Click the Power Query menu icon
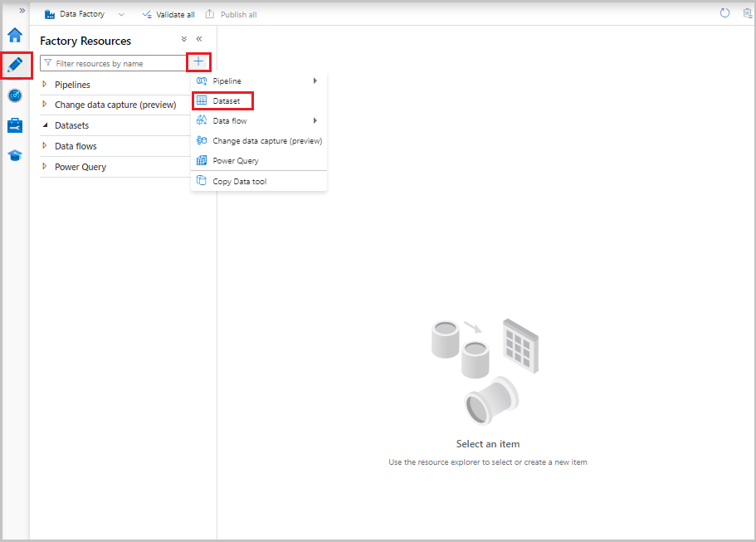Image resolution: width=756 pixels, height=542 pixels. [202, 160]
